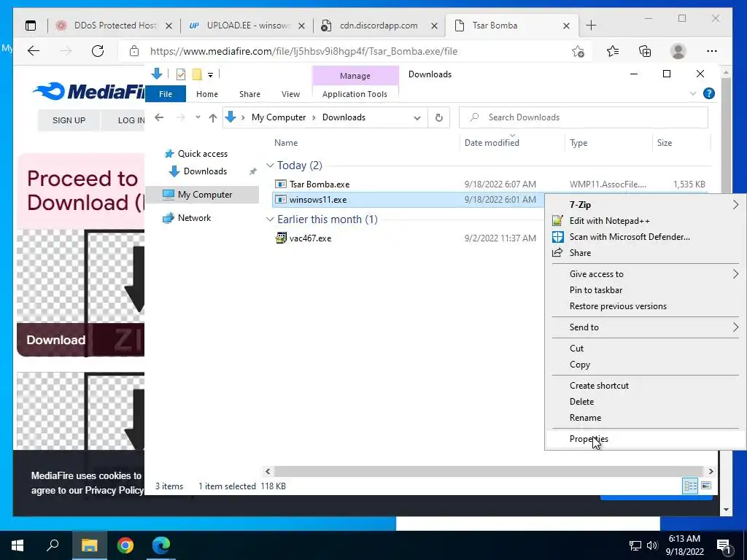Select the Tsar Bomba.exe file

pos(320,184)
